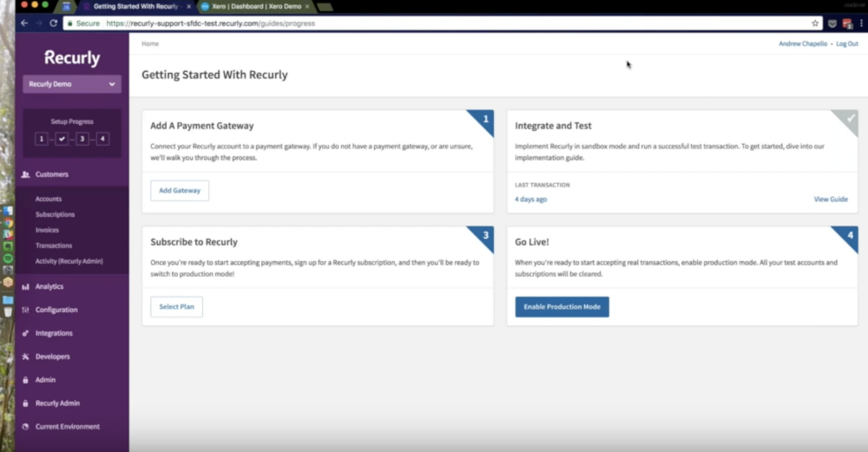Click the Setup Progress label
This screenshot has height=452, width=868.
pos(72,121)
